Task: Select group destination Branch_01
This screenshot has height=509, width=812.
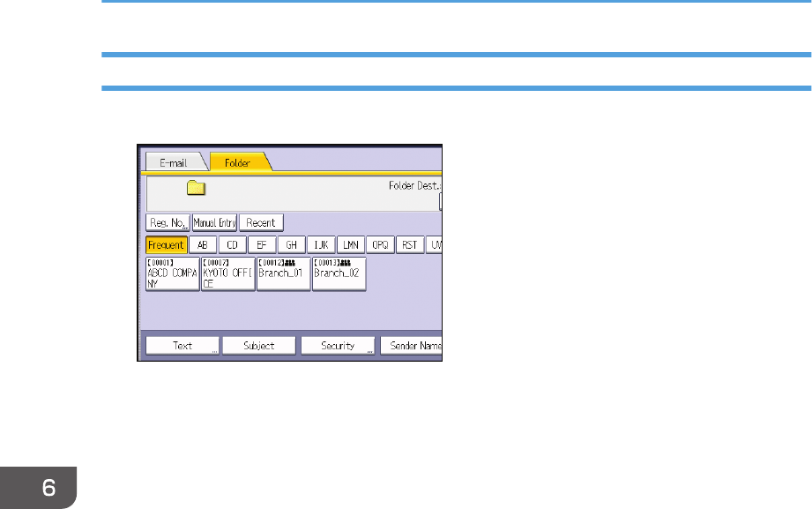Action: [283, 273]
